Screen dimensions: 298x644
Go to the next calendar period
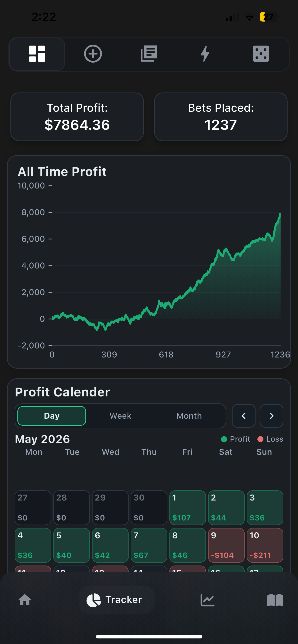click(272, 416)
